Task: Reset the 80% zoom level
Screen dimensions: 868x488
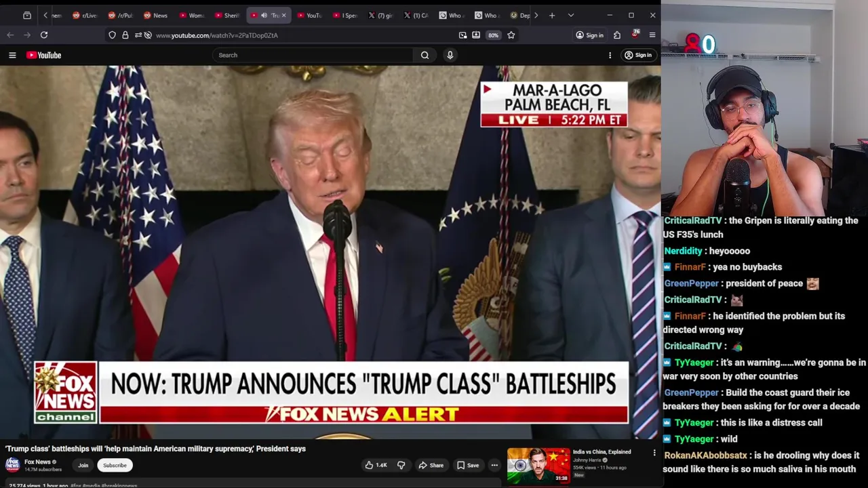Action: (493, 35)
